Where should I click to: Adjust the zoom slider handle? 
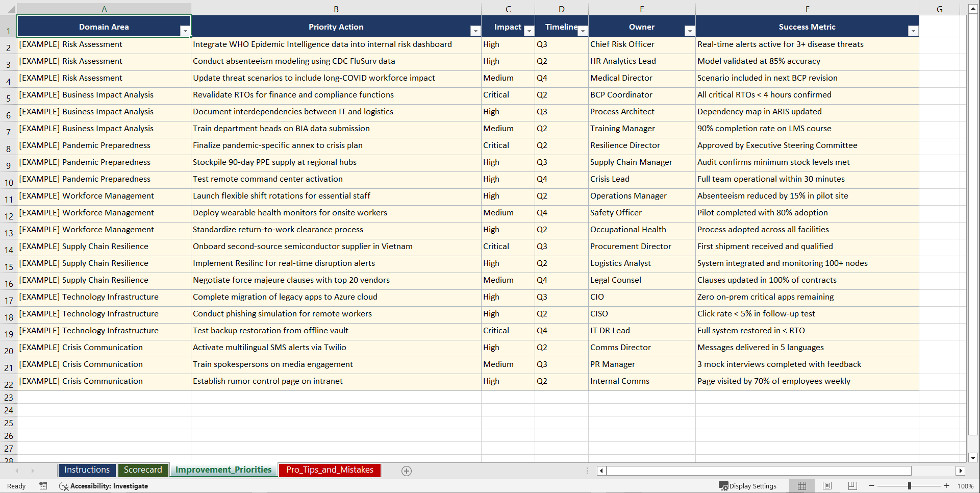coord(910,486)
